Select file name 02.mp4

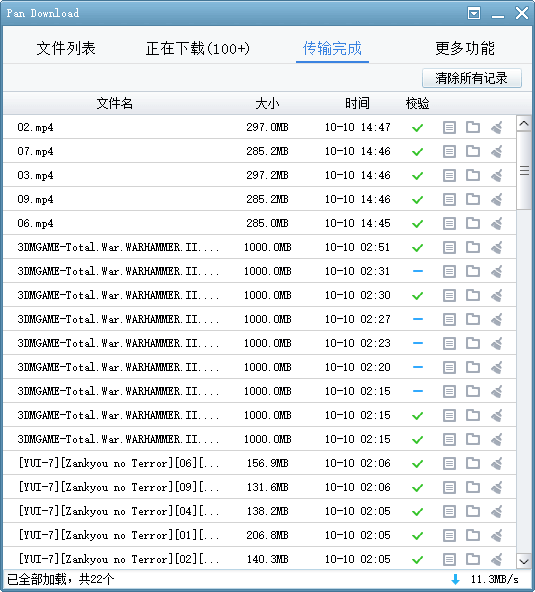(x=35, y=128)
